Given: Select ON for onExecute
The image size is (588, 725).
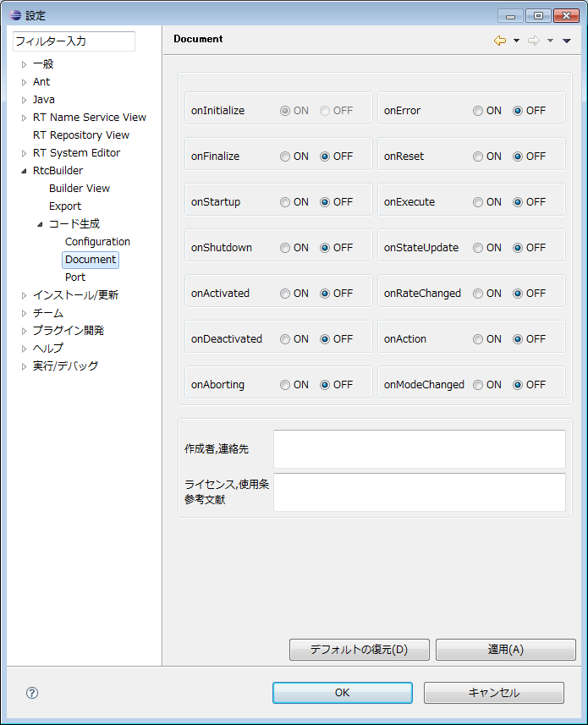Looking at the screenshot, I should [x=478, y=202].
